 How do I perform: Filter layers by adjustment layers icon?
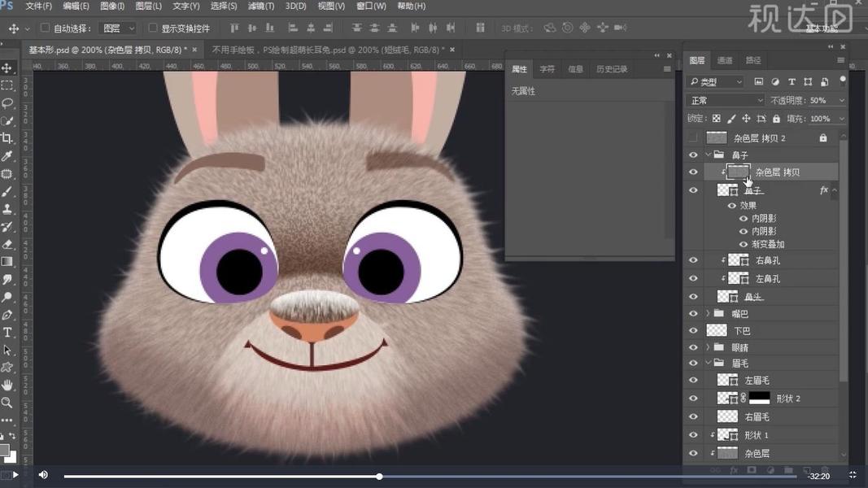click(x=775, y=82)
